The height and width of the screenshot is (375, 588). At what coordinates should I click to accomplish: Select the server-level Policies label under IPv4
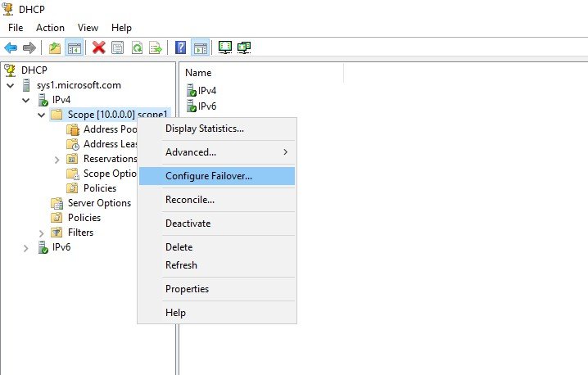click(x=84, y=218)
